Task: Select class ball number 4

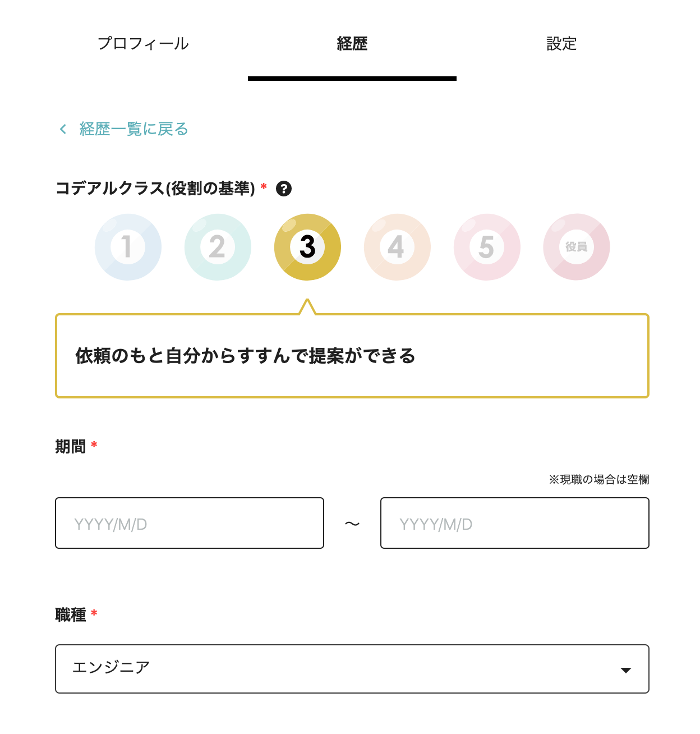Action: click(x=397, y=247)
